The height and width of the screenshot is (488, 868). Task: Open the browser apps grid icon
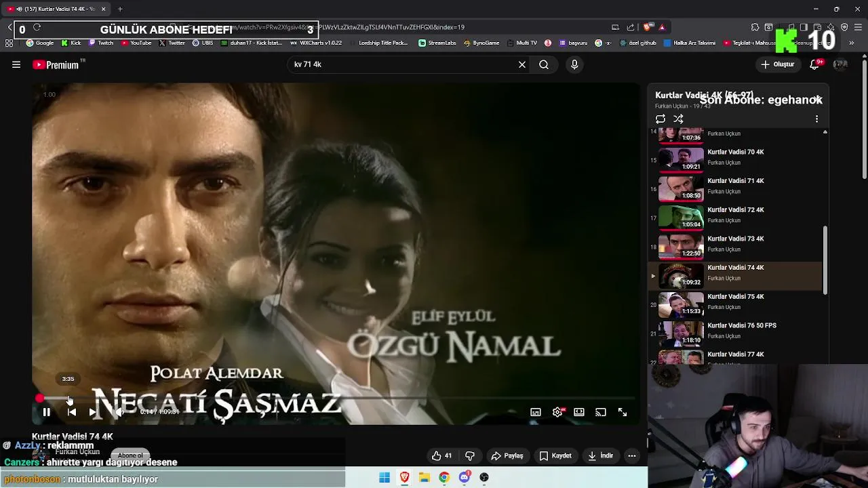(x=9, y=43)
